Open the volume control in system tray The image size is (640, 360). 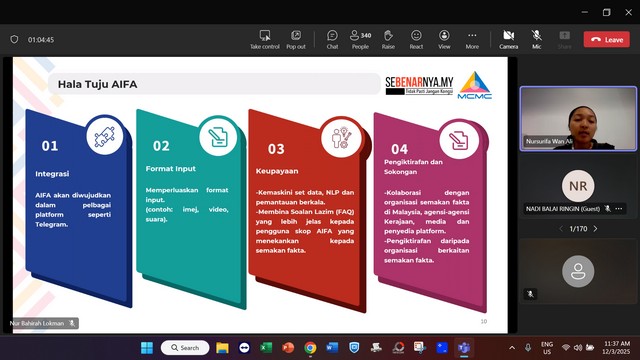578,348
